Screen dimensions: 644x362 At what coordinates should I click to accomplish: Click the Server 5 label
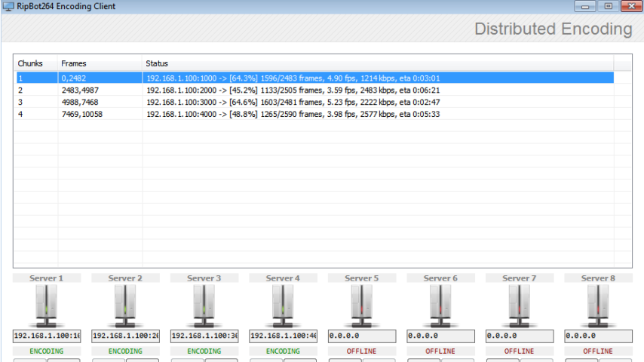pyautogui.click(x=362, y=278)
